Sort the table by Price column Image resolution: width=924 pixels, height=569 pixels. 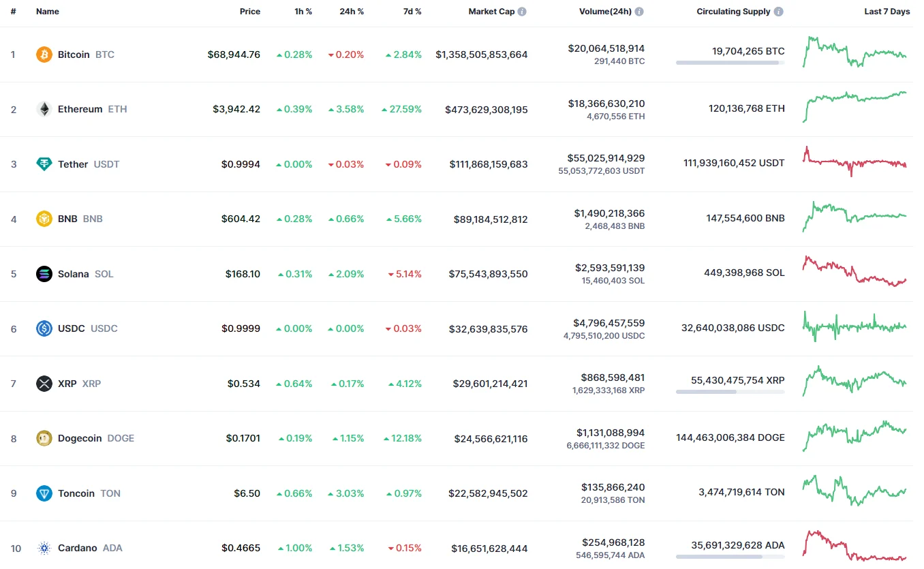(249, 12)
